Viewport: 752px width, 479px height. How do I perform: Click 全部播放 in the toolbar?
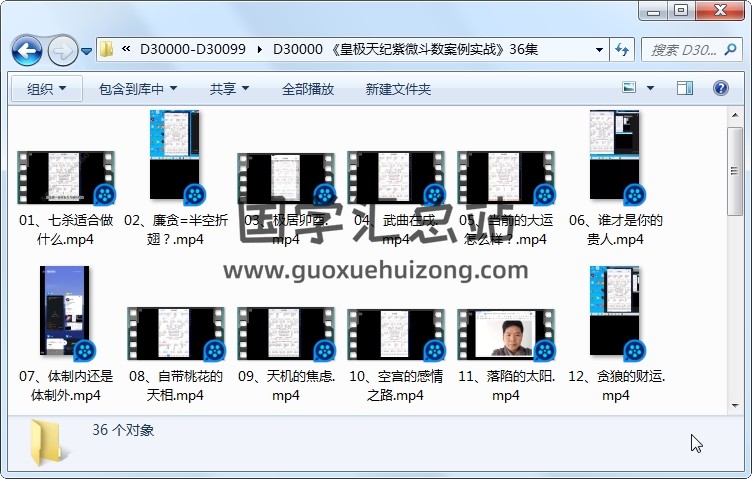tap(308, 89)
